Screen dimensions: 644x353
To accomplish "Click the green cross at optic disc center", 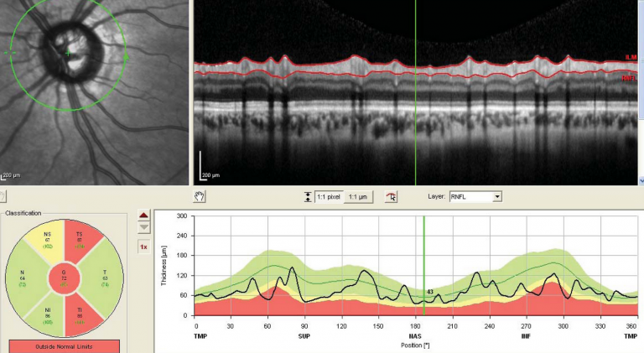I will [x=69, y=54].
